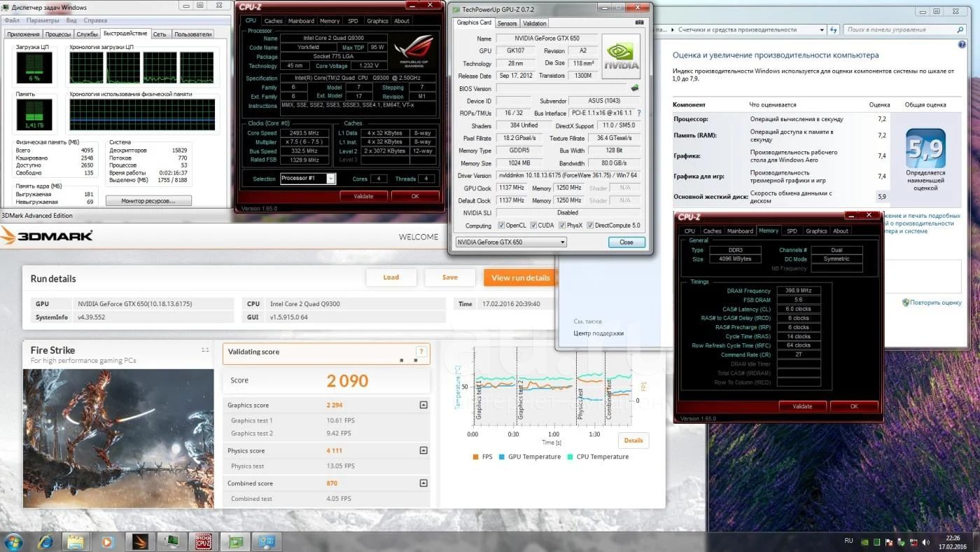This screenshot has height=552, width=980.
Task: Open Mainboard tab in top CPU-Z window
Action: pos(302,21)
